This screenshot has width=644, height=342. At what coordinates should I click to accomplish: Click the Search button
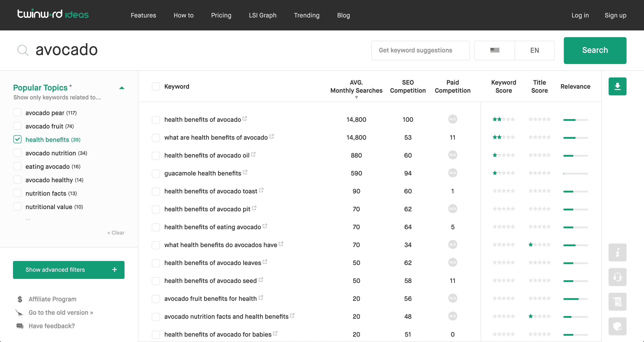595,50
